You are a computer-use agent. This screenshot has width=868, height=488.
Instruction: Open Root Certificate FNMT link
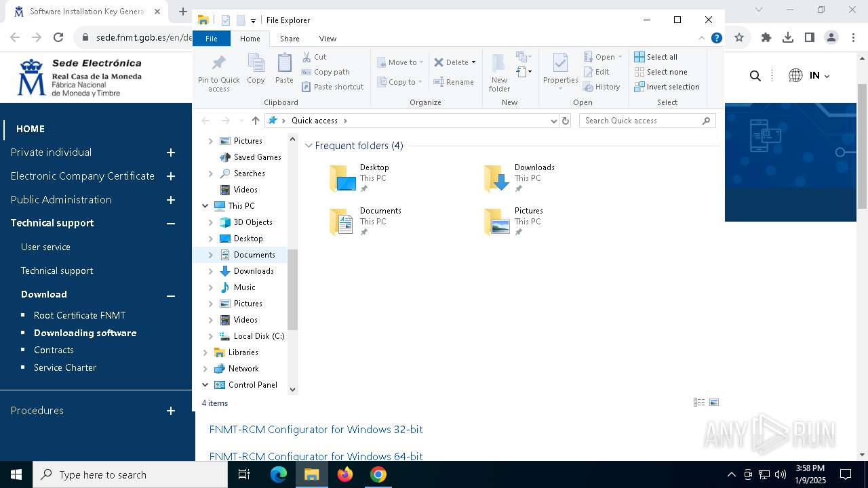[79, 315]
